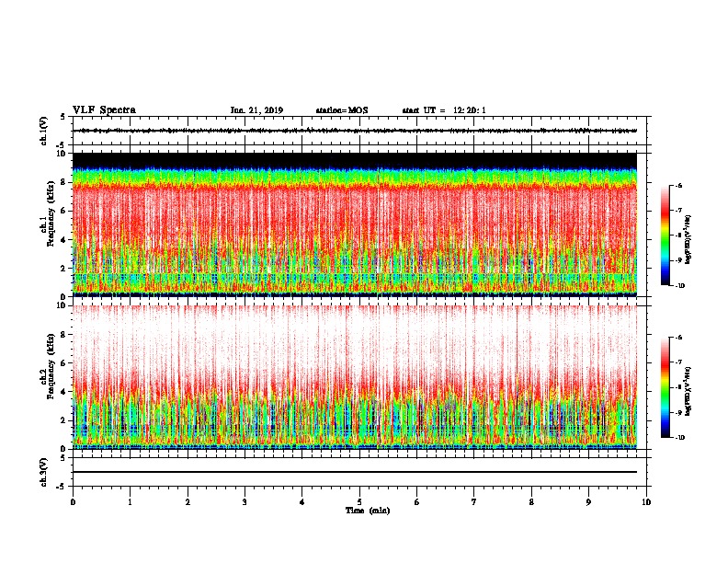Click the "8" kHz tick on ch.1 frequency axis

(x=63, y=182)
